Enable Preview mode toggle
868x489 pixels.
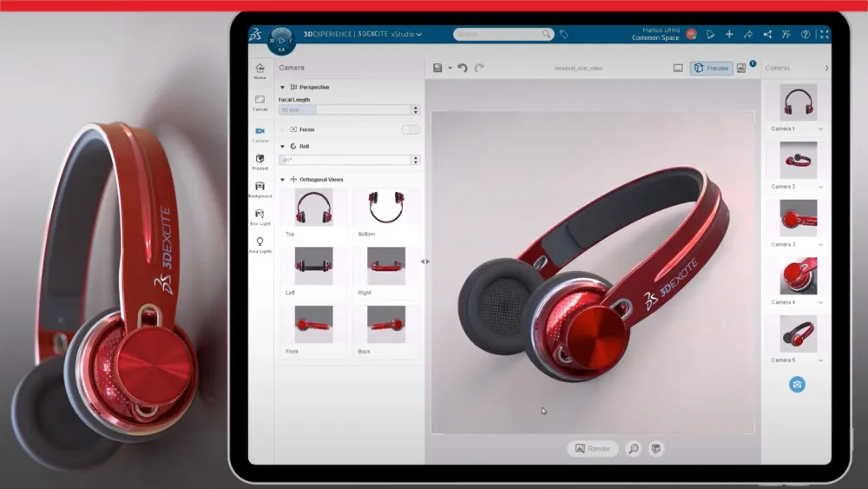pyautogui.click(x=711, y=68)
